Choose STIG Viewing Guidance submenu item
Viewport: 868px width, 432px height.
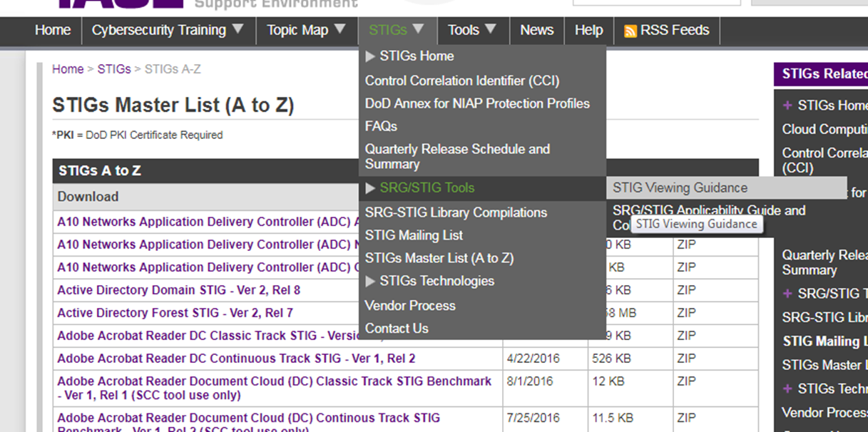pos(680,188)
